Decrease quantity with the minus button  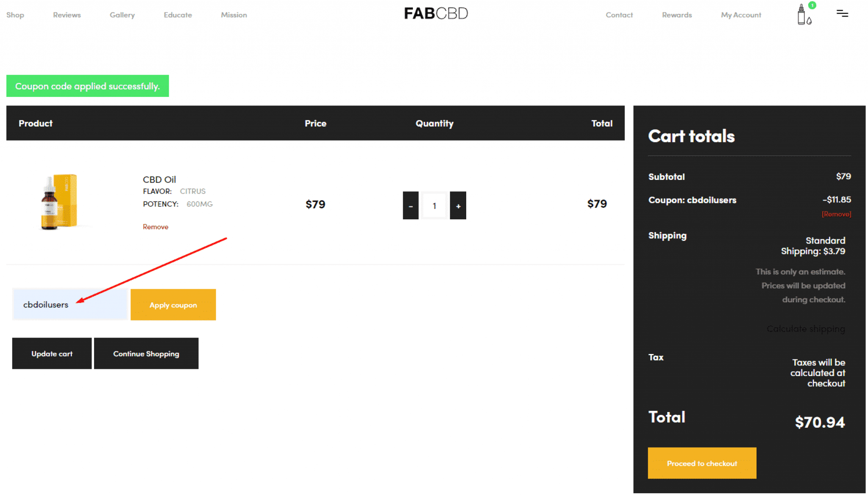[410, 205]
